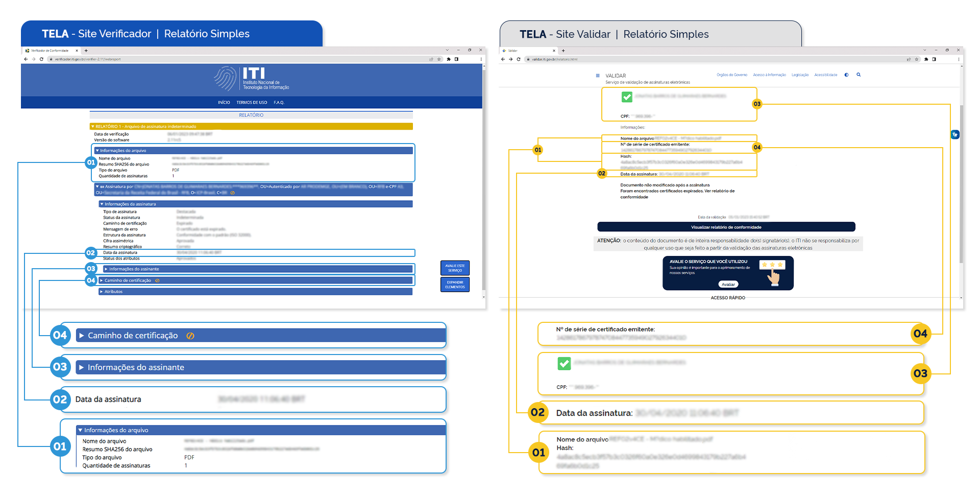Open the hamburger menu beside VALIDAR
The height and width of the screenshot is (495, 980).
click(x=598, y=76)
